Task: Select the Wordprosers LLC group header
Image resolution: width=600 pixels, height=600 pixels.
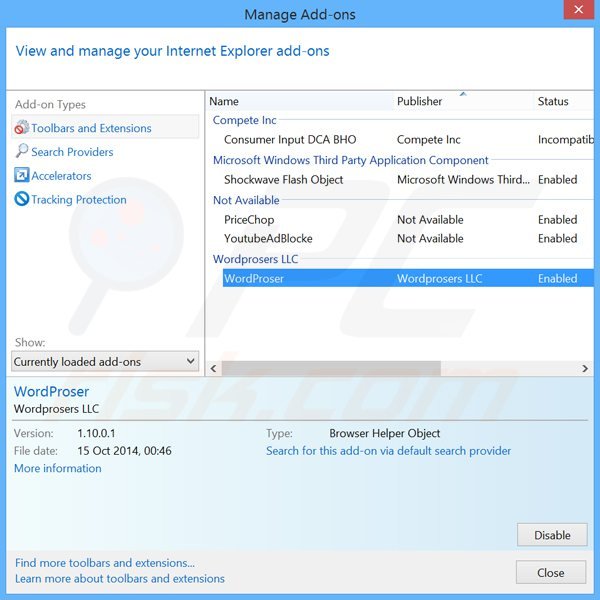Action: tap(255, 259)
